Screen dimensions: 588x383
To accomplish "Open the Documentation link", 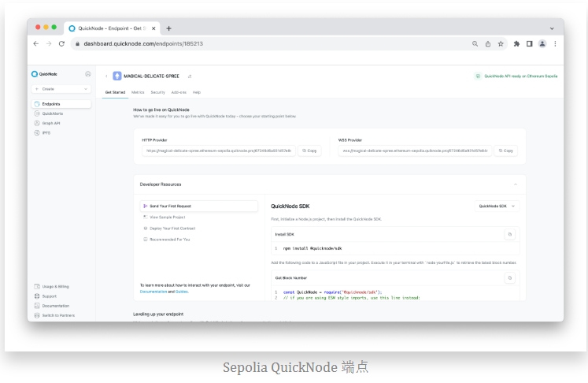I will [153, 292].
